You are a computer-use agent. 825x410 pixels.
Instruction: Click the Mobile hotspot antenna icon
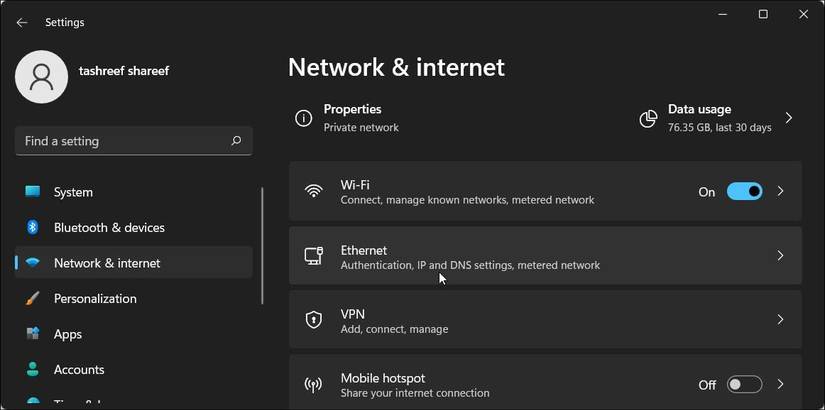coord(313,385)
